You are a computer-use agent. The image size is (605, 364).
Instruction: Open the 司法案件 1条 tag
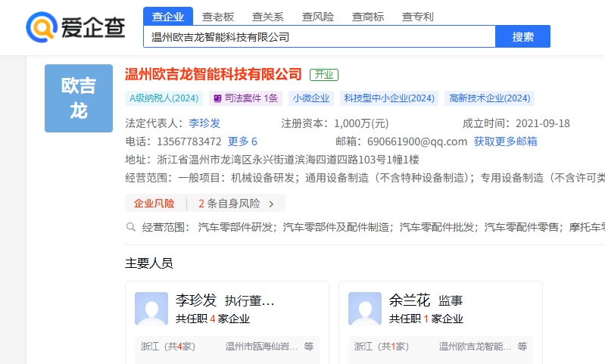[246, 98]
